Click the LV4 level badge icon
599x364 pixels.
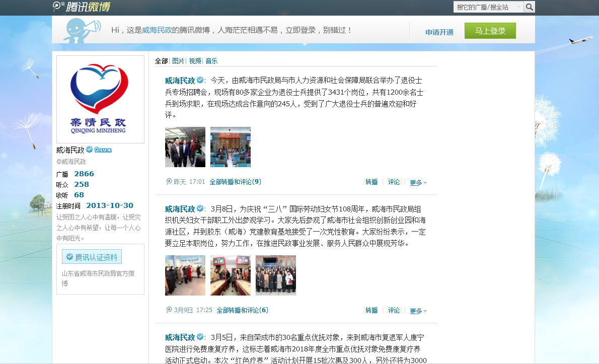tap(103, 150)
